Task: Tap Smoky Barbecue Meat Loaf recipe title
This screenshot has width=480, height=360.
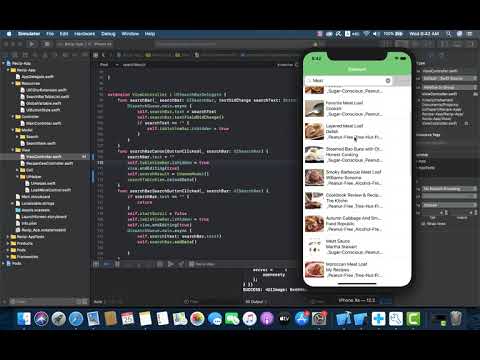Action: 353,172
